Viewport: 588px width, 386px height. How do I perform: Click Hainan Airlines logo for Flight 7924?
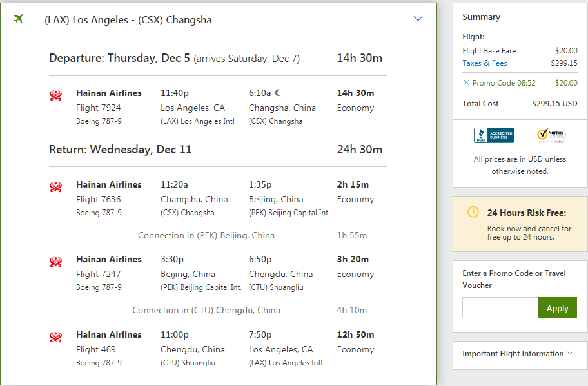click(56, 95)
